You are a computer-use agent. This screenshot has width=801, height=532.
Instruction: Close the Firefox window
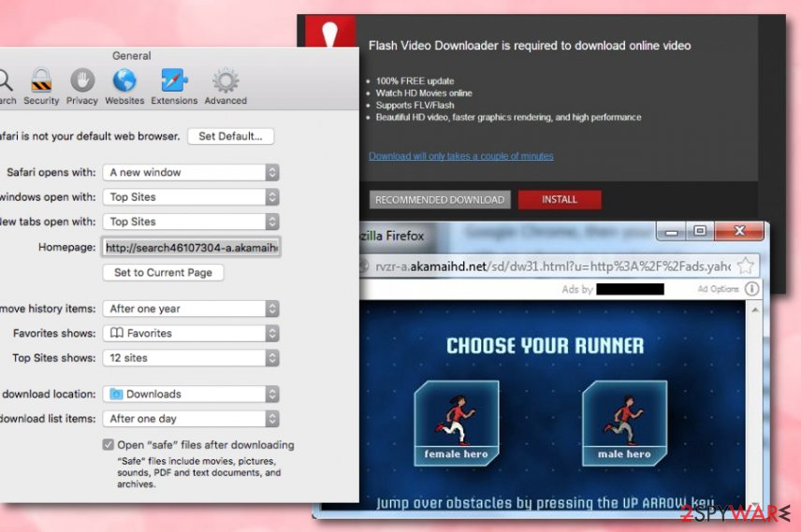coord(739,232)
